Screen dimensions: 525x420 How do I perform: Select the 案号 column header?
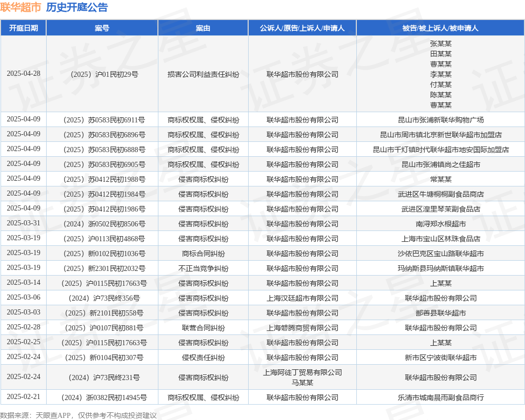[x=102, y=28]
